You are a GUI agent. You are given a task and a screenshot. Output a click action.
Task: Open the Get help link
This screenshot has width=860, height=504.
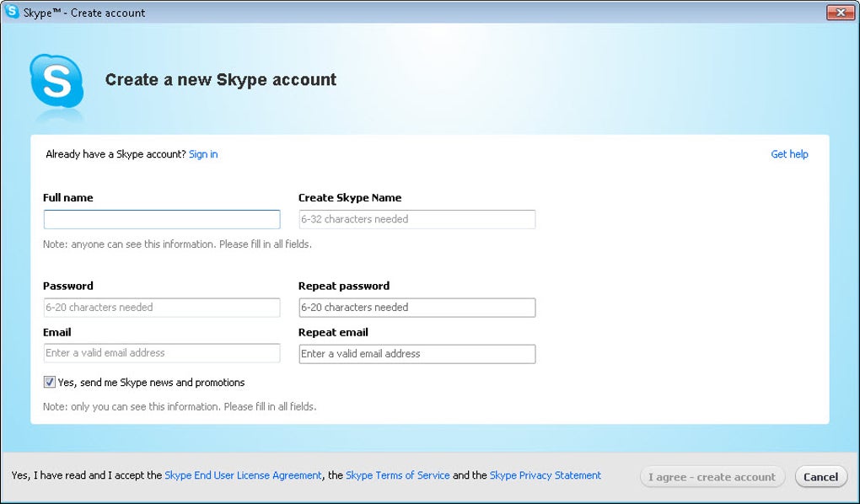[789, 154]
